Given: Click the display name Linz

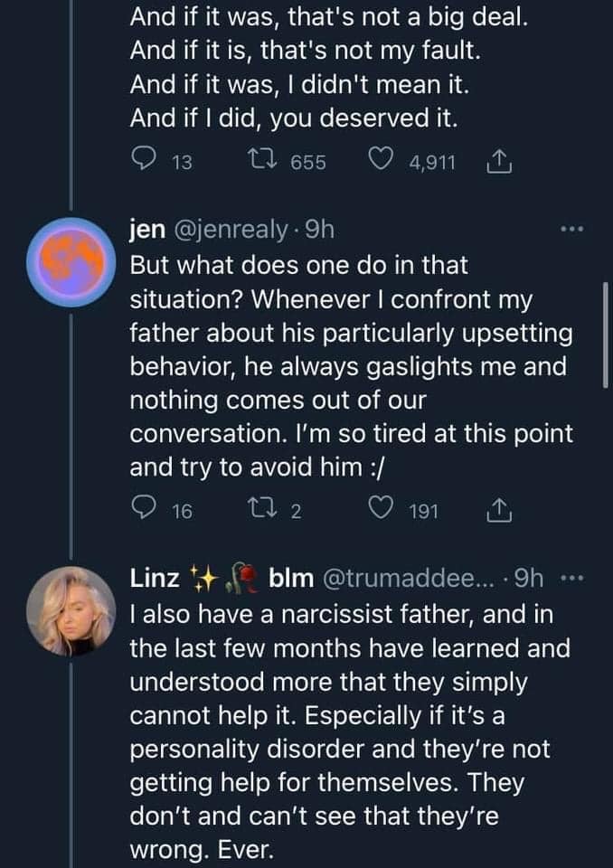Looking at the screenshot, I should tap(156, 578).
